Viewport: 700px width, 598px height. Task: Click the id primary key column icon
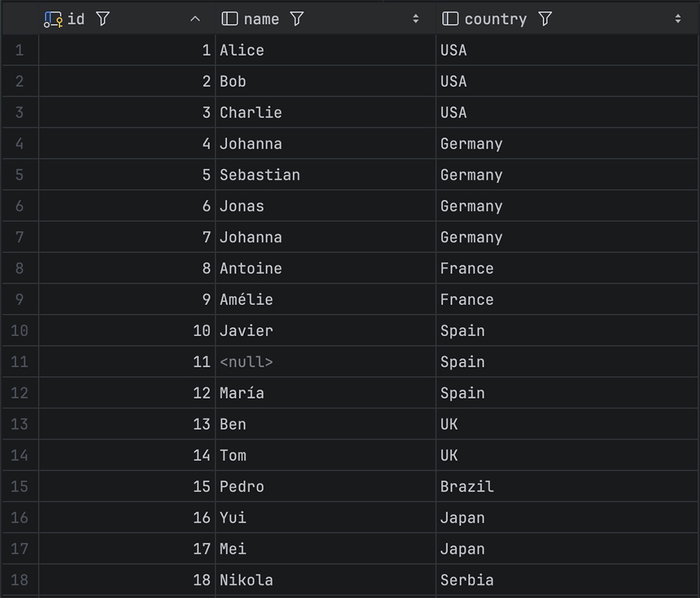coord(53,19)
